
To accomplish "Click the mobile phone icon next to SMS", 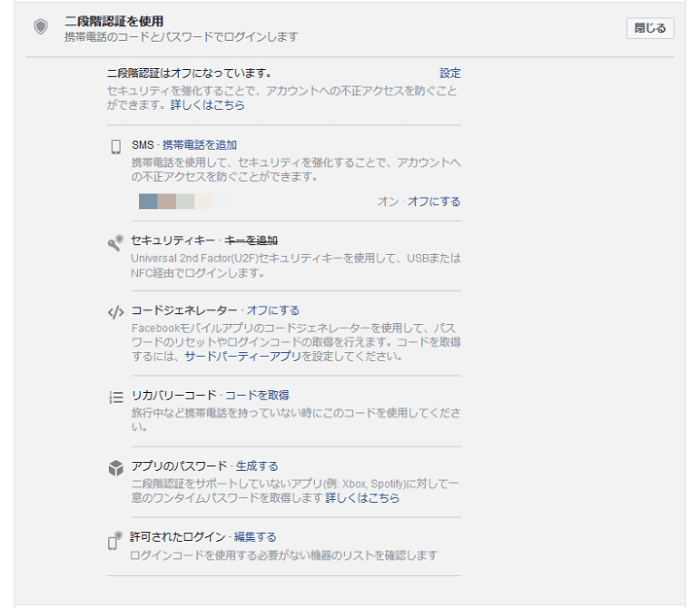I will pos(116,147).
